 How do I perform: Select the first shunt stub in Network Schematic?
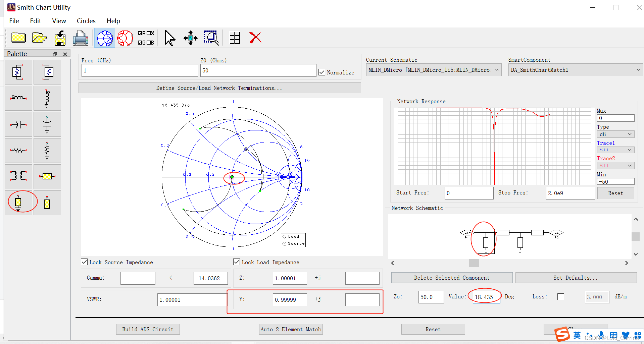click(x=486, y=242)
